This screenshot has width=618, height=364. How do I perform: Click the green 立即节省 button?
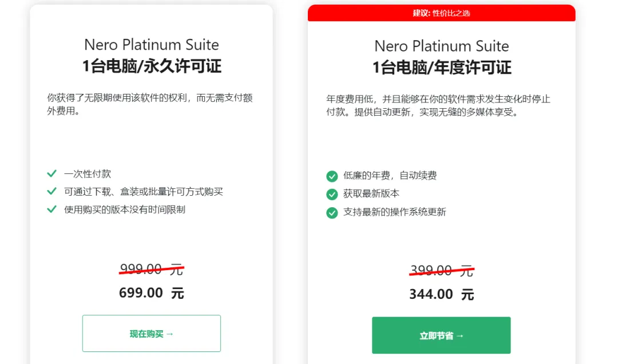tap(441, 335)
